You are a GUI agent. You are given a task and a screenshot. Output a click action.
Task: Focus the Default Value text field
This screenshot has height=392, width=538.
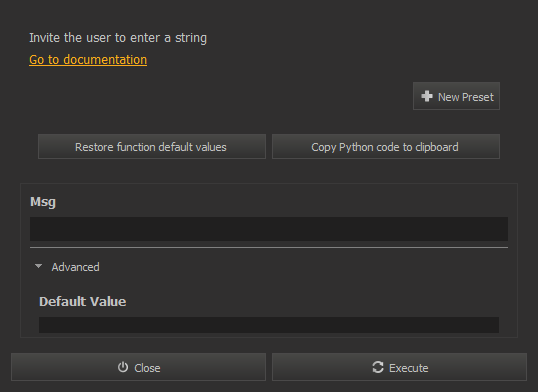[269, 325]
